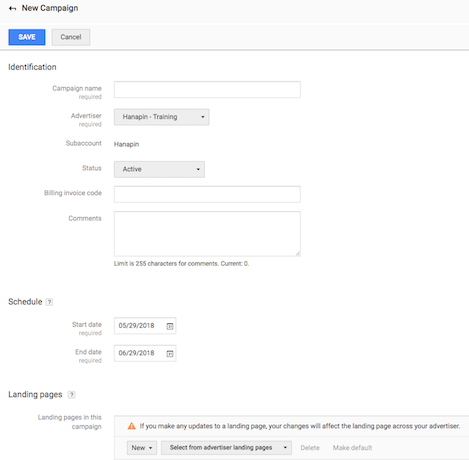Click the Make default link

point(352,448)
